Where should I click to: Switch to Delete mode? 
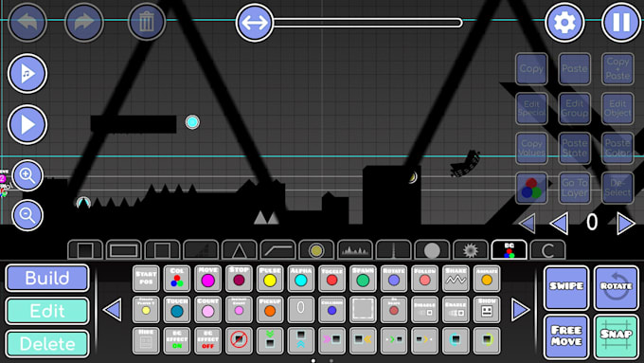click(47, 344)
